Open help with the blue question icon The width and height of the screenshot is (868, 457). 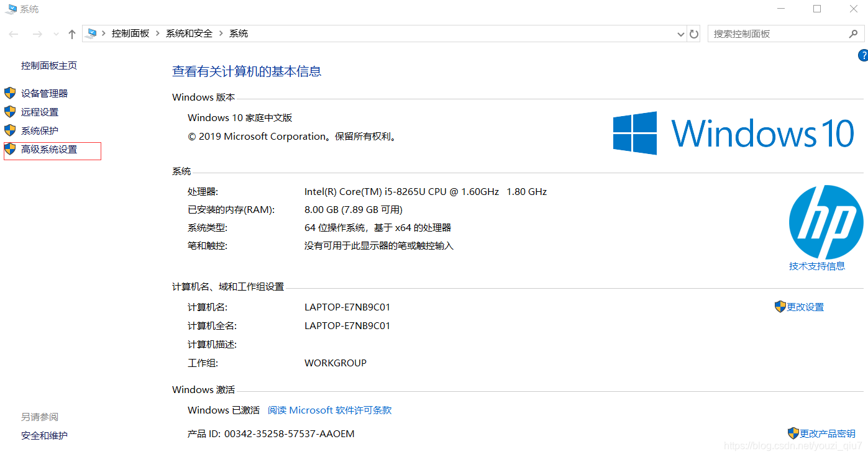[x=863, y=56]
